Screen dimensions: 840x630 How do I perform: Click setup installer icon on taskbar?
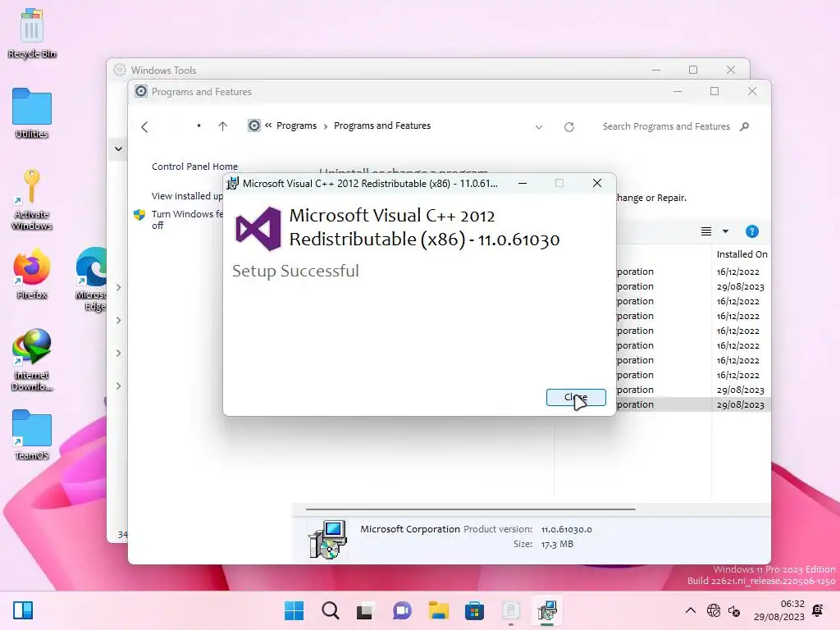click(x=547, y=610)
